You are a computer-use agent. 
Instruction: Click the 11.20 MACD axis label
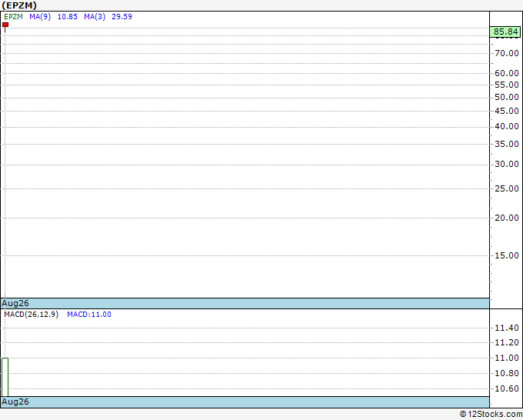tap(507, 342)
